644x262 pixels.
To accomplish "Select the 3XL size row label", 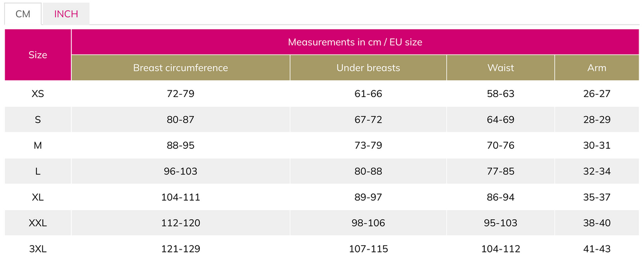I will tap(38, 249).
